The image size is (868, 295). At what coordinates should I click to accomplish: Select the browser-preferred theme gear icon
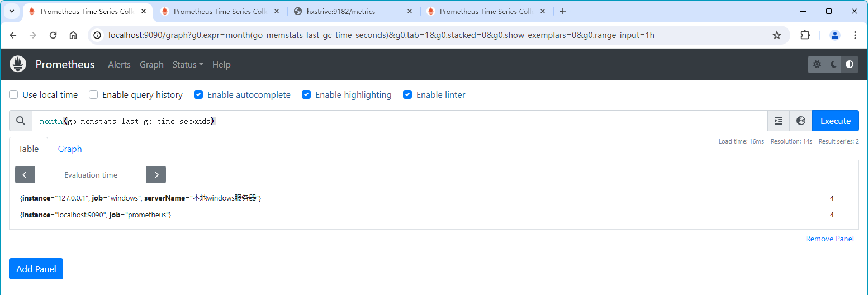click(x=817, y=64)
